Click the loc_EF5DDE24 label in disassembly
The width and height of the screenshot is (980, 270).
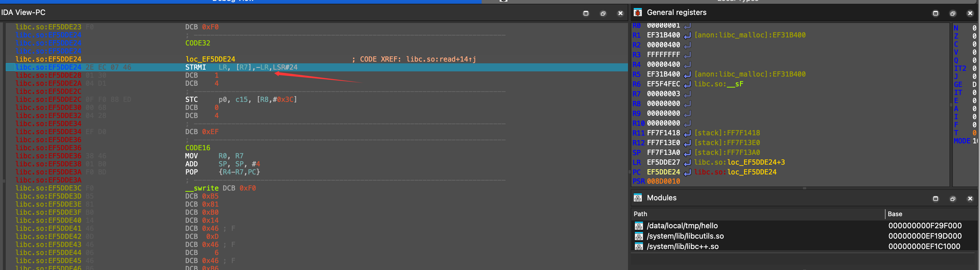[210, 59]
